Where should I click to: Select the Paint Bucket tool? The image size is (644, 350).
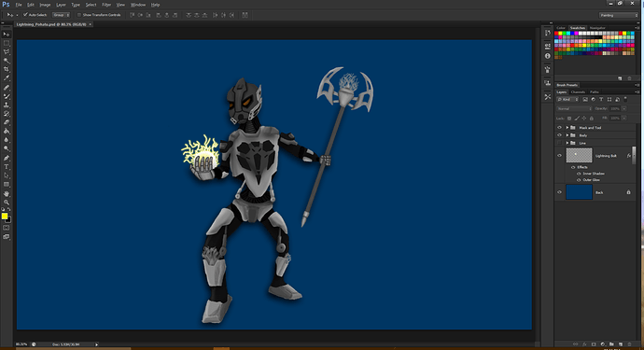[x=7, y=132]
